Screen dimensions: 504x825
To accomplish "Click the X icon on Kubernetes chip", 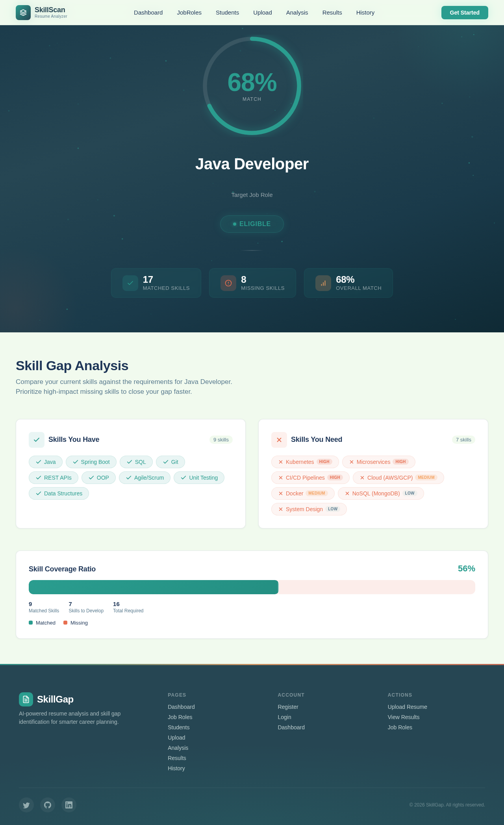I will (x=281, y=462).
